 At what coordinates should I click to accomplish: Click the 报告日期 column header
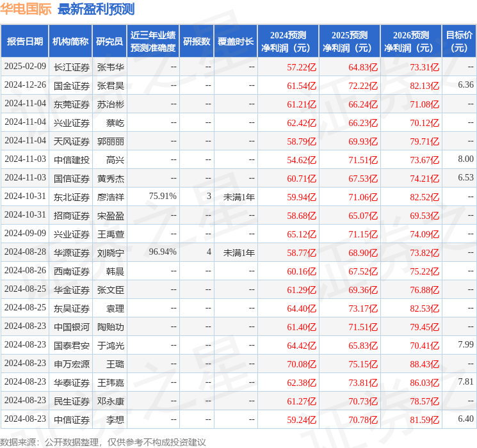[24, 42]
